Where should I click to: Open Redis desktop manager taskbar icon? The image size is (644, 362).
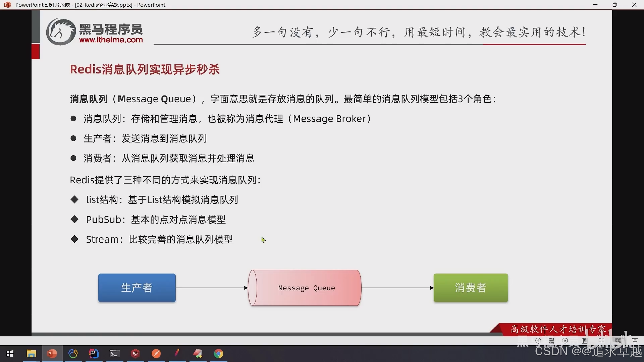[x=135, y=354]
